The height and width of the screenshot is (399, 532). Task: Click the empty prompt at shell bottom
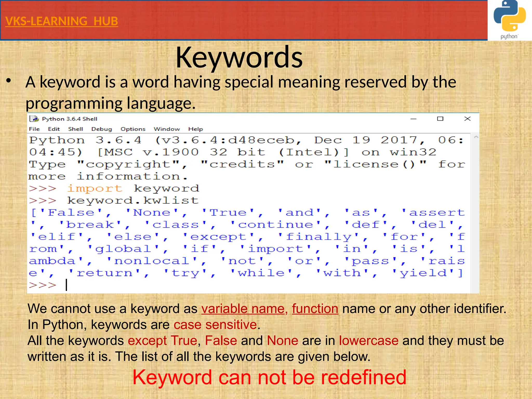coord(48,285)
